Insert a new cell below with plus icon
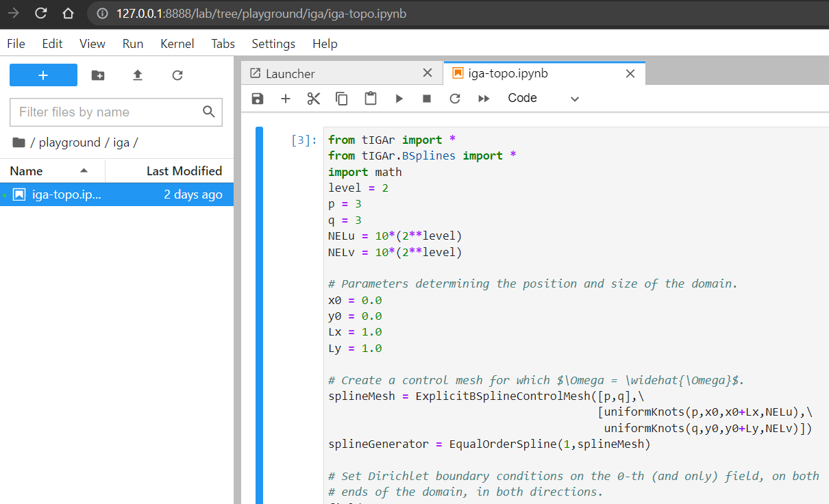 (x=286, y=99)
